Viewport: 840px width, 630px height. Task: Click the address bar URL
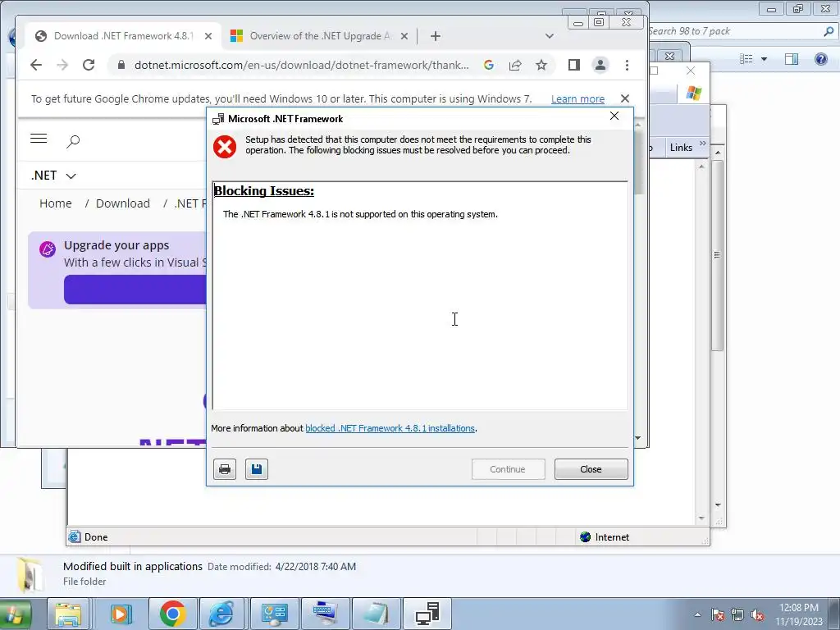click(302, 65)
